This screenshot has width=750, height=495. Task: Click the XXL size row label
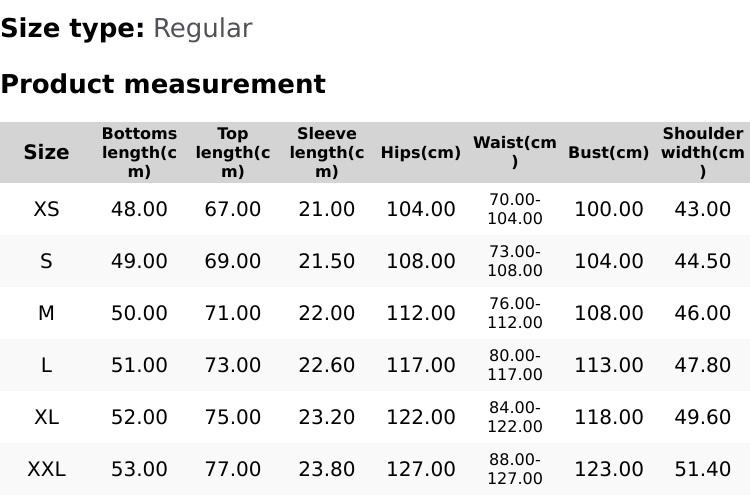tap(46, 469)
